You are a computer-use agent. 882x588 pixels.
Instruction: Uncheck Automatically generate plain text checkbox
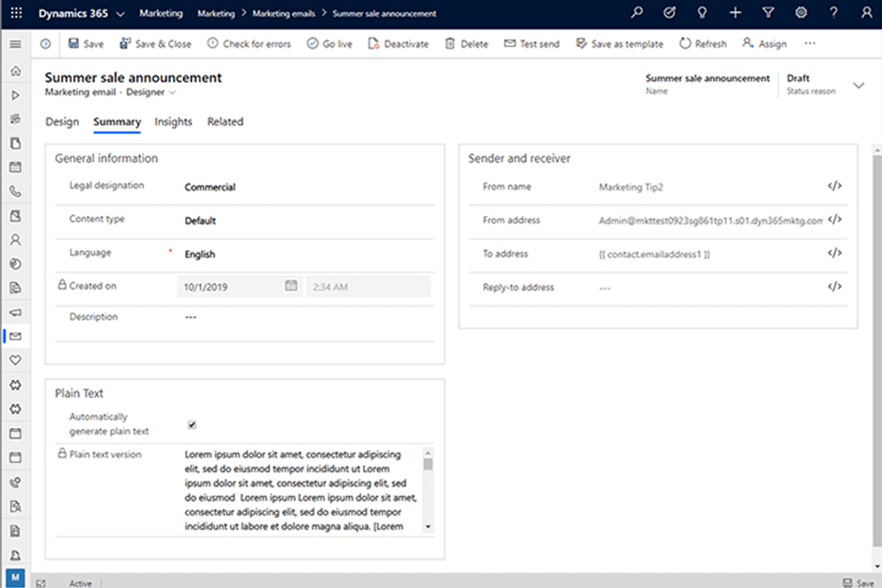coord(192,424)
